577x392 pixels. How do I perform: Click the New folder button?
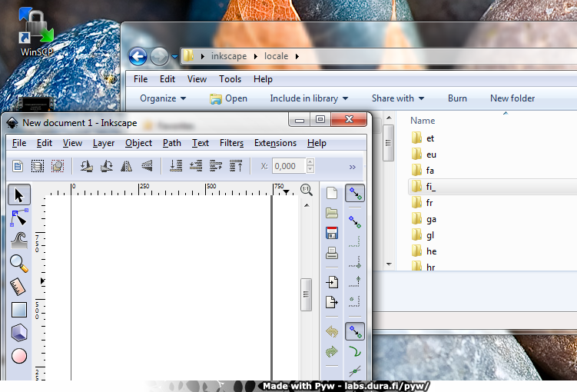coord(512,98)
